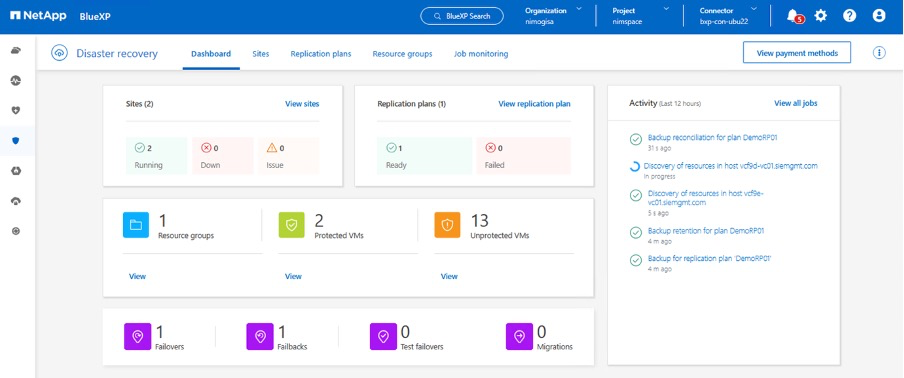Click View under Protected VMs
Screen dimensions: 904x378
click(x=293, y=276)
